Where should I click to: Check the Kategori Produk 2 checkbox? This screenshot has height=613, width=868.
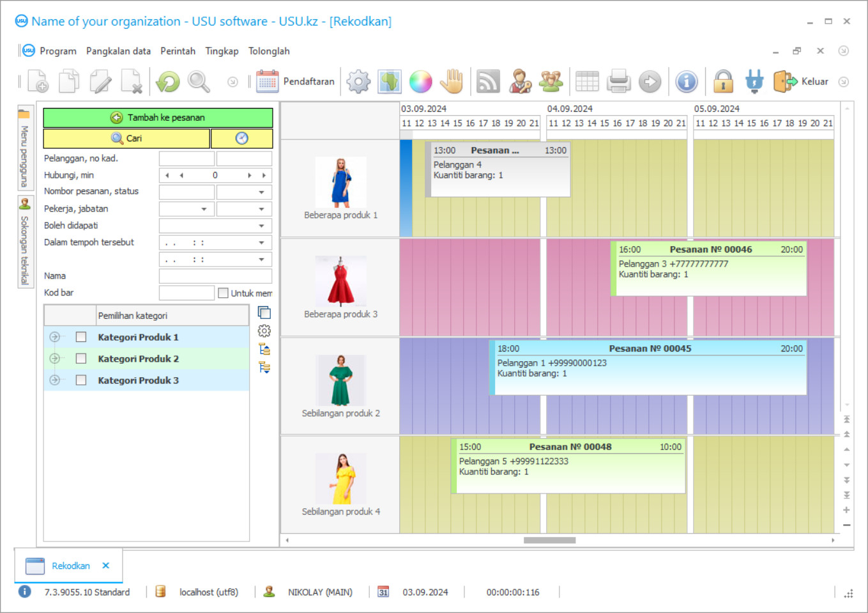point(81,359)
